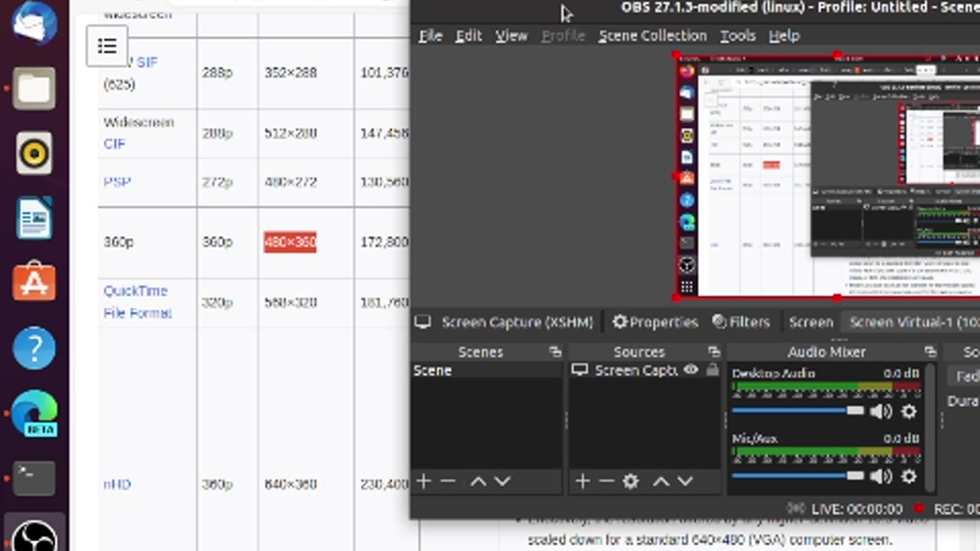
Task: Adjust the Mic/Aux volume slider
Action: tap(798, 476)
